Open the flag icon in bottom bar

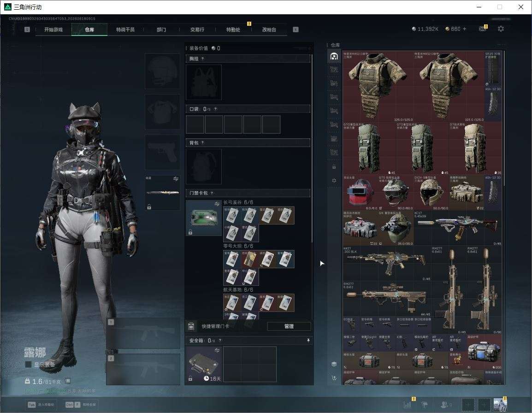pyautogui.click(x=425, y=405)
